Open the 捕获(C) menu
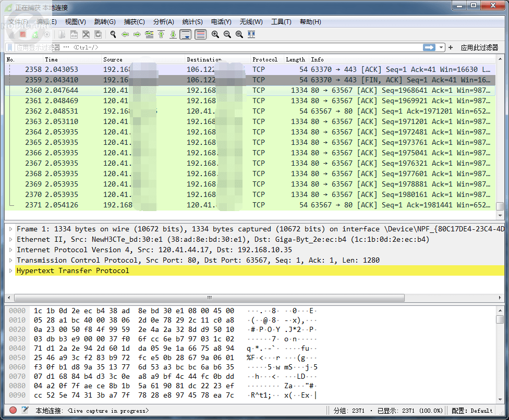509x420 pixels. click(135, 22)
